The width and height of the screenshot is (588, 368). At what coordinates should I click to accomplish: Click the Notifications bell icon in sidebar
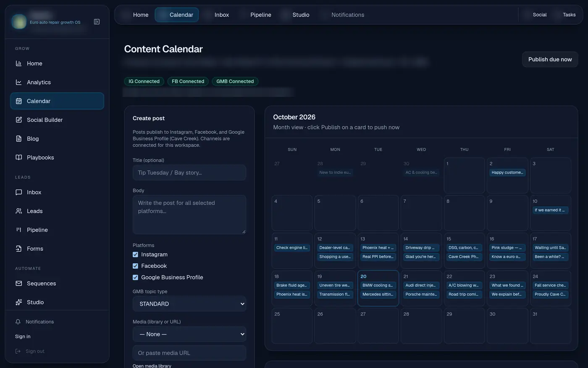[18, 322]
